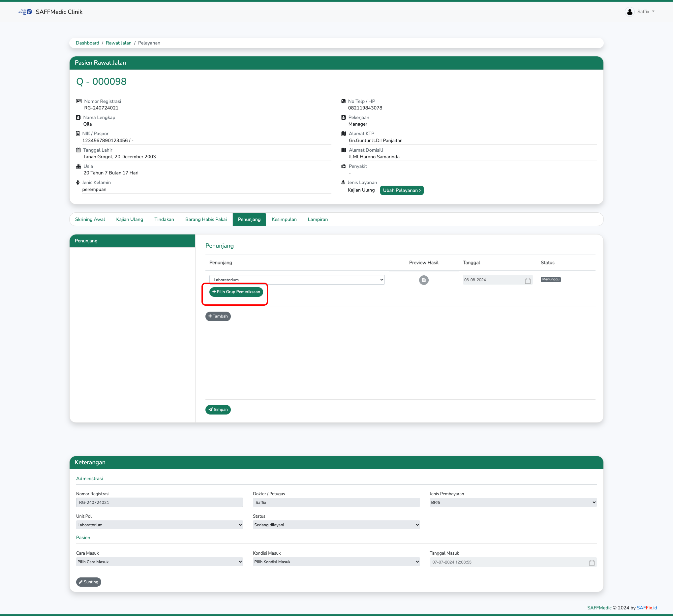Click the phone icon beside No Telp / HP
673x616 pixels.
pos(343,101)
